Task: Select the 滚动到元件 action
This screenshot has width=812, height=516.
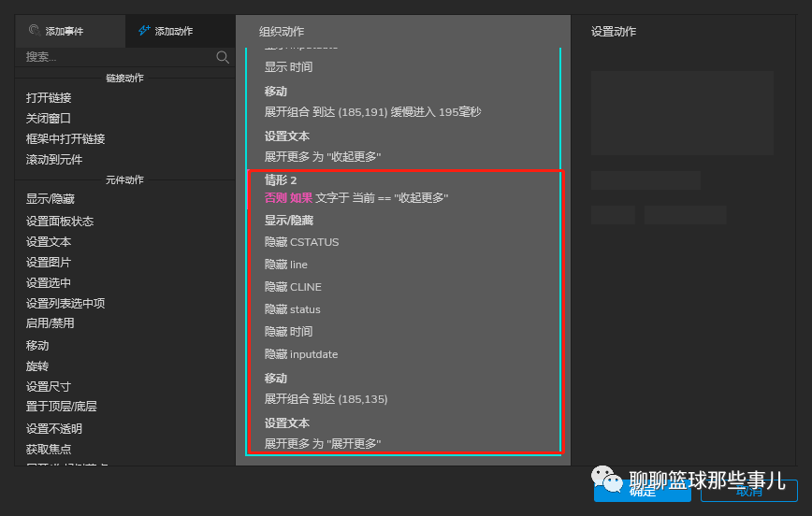Action: coord(54,160)
